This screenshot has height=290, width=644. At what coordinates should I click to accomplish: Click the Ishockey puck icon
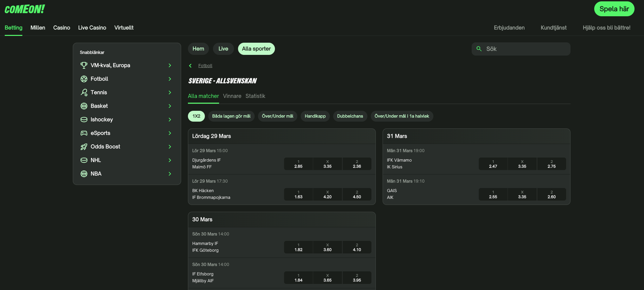click(84, 120)
